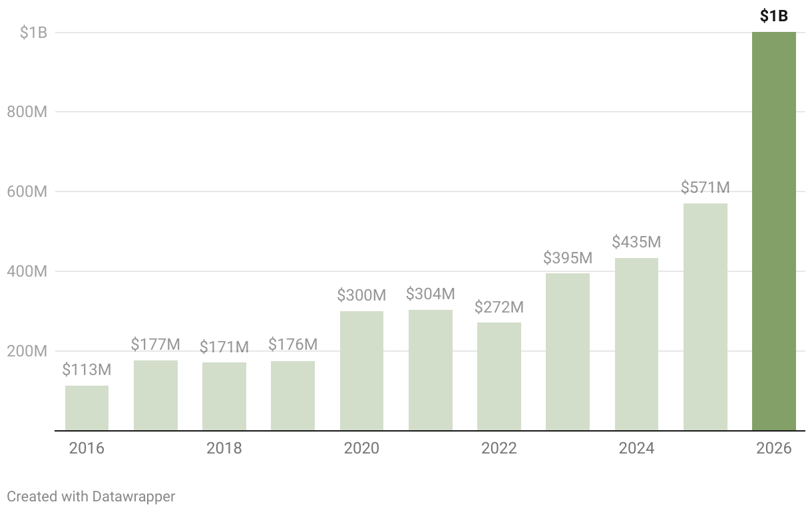Click the bar under the $171M label
This screenshot has height=512, width=812.
click(x=224, y=396)
